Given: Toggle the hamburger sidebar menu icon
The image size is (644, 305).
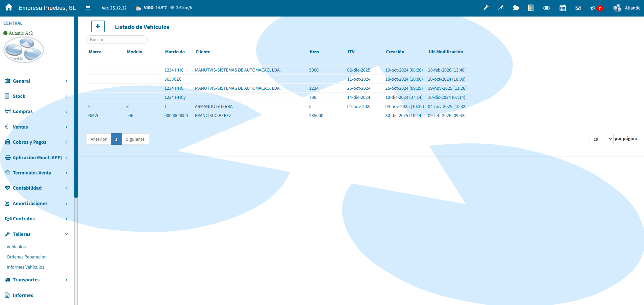Looking at the screenshot, I should (x=88, y=8).
